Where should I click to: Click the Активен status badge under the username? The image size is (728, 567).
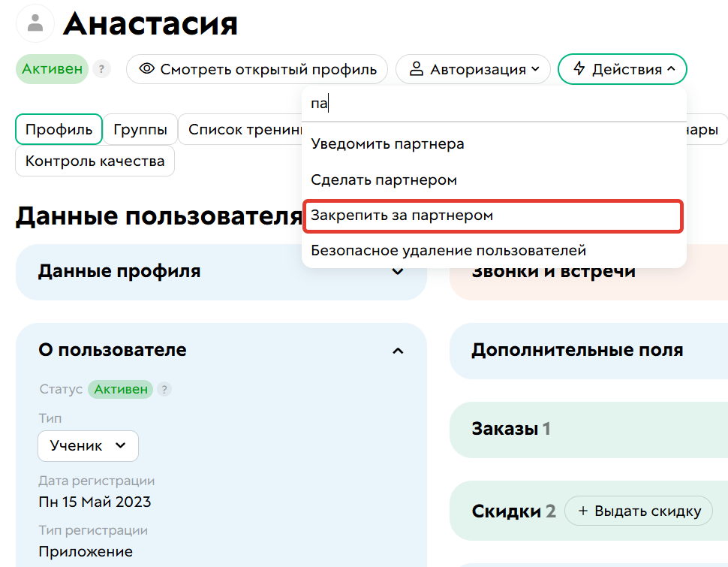(x=52, y=68)
